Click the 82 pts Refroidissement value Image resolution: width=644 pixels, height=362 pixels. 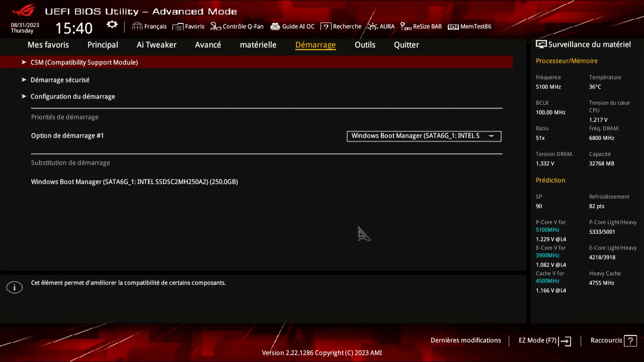(596, 206)
